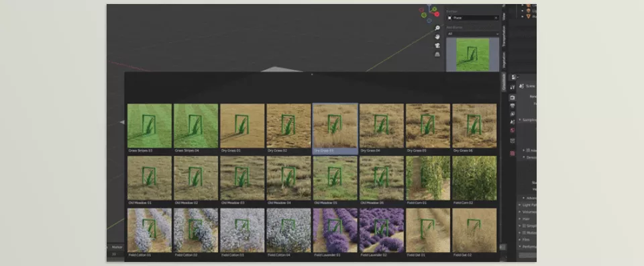Select the Dry Grass 06 preset
Screen dimensions: 644x266
[474, 126]
